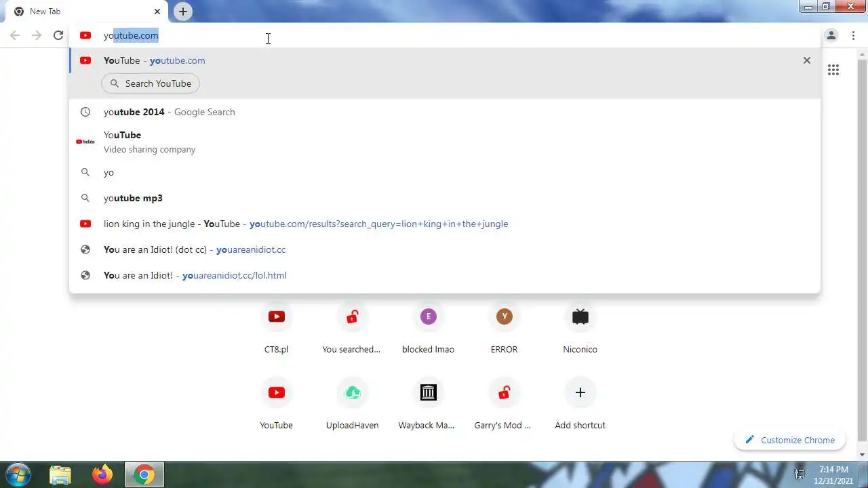Open youareanidiot.cc/lol.html suggestion
This screenshot has height=488, width=868.
(x=445, y=275)
